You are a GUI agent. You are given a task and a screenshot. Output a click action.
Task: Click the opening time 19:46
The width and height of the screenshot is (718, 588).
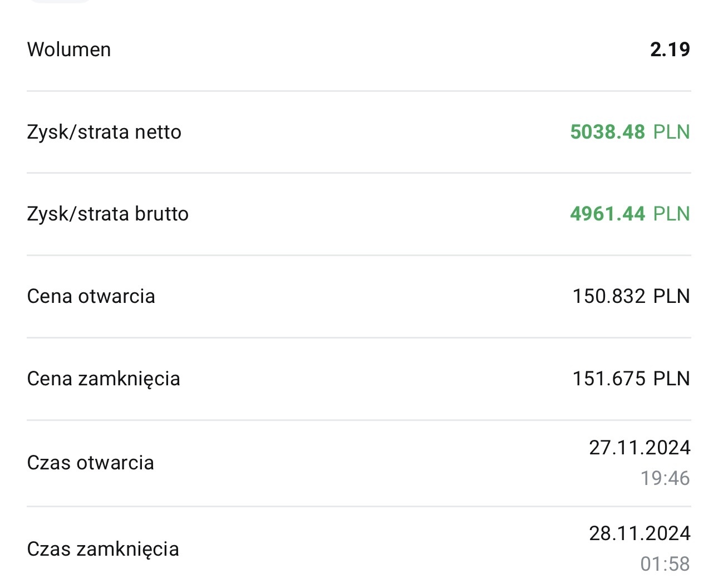[665, 478]
